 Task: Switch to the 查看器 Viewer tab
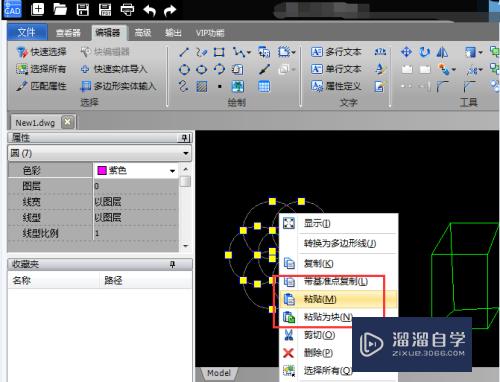(68, 33)
